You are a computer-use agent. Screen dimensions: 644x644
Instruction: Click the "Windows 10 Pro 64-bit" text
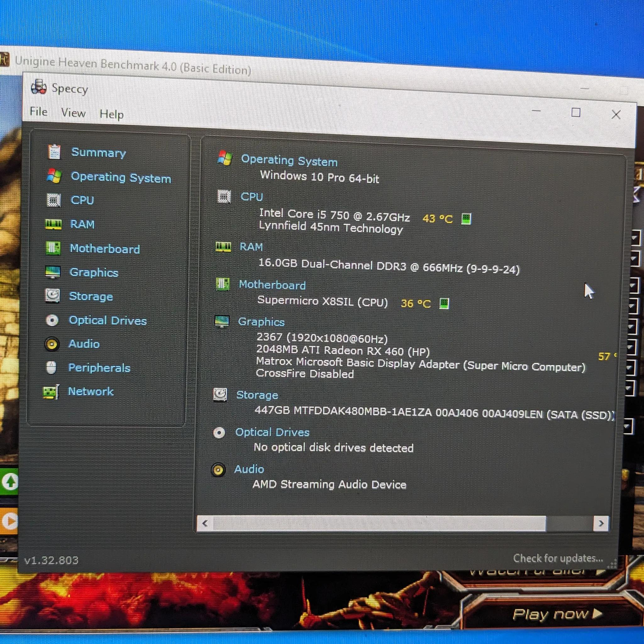(x=320, y=177)
